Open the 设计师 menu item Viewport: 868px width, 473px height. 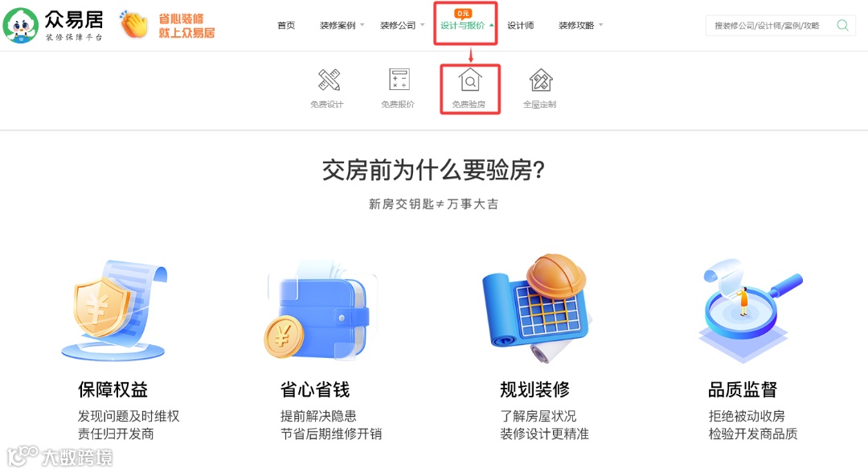521,26
